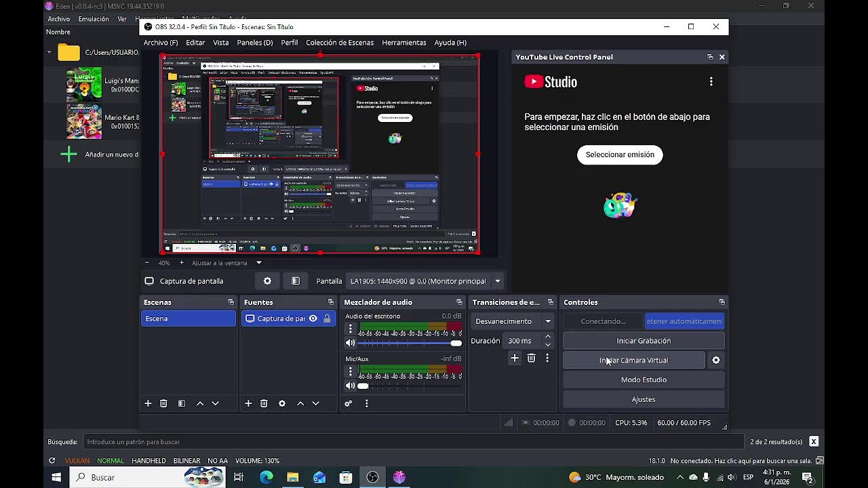Image resolution: width=868 pixels, height=488 pixels.
Task: Move scene down in Escenas panel
Action: pyautogui.click(x=216, y=403)
